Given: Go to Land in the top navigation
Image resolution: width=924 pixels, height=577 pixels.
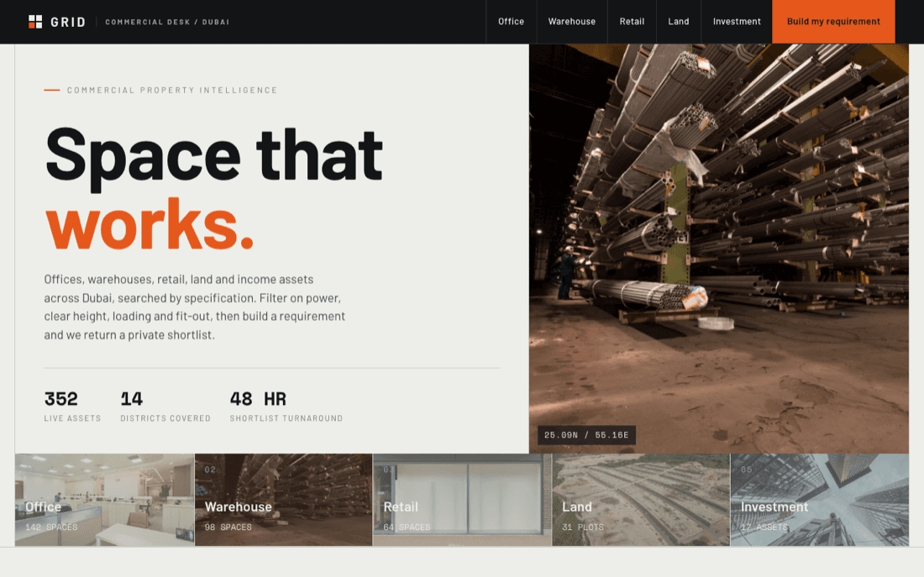Looking at the screenshot, I should pyautogui.click(x=678, y=22).
